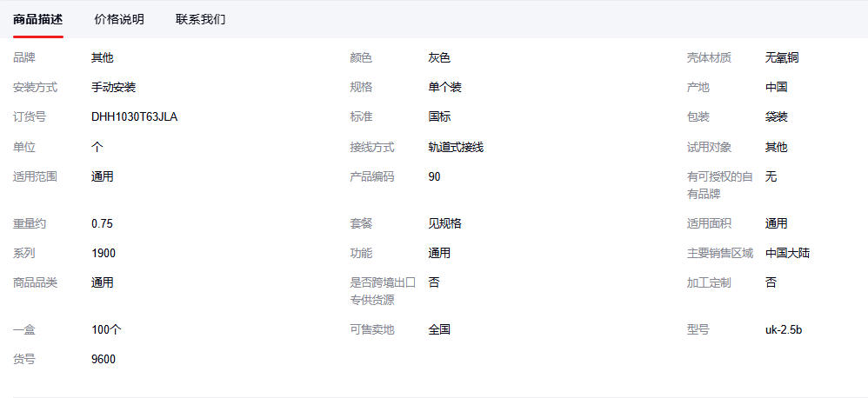Click the 无氧铜 shell material value
This screenshot has height=398, width=868.
click(782, 58)
